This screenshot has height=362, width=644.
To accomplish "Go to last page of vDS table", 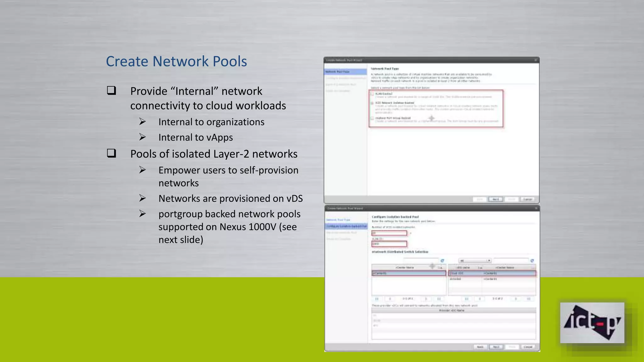I will 529,299.
